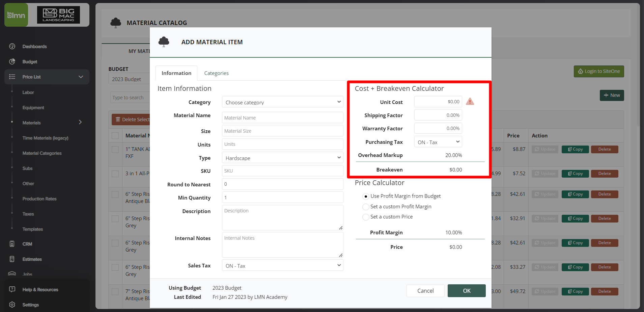Image resolution: width=644 pixels, height=312 pixels.
Task: Click the Price List list icon
Action: [x=12, y=77]
